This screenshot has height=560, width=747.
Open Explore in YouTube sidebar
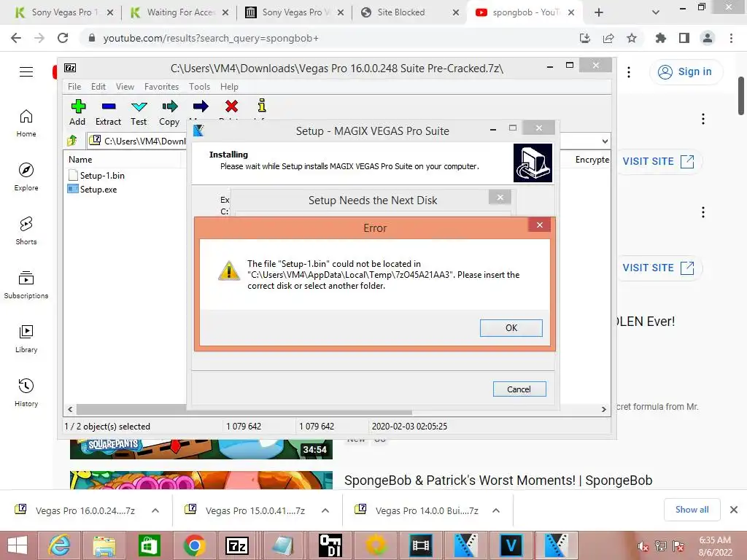click(26, 176)
